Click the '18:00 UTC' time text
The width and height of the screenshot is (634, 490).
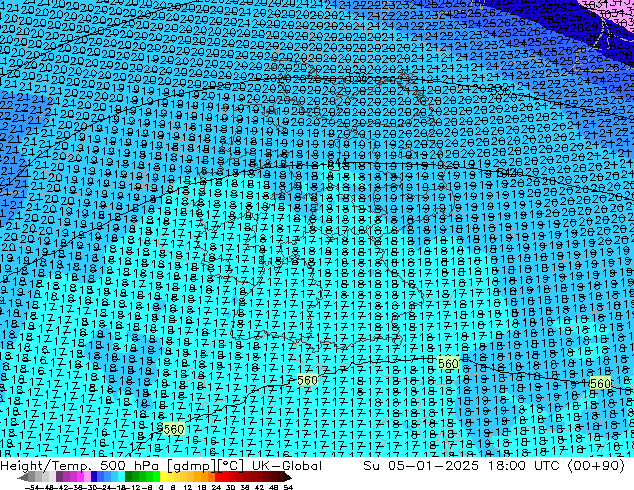pos(525,466)
